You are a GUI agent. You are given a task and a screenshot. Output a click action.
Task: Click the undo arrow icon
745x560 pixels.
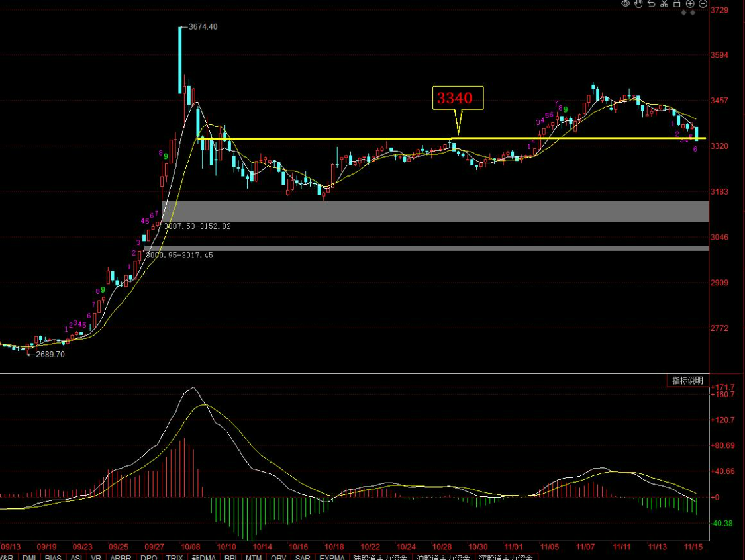652,4
